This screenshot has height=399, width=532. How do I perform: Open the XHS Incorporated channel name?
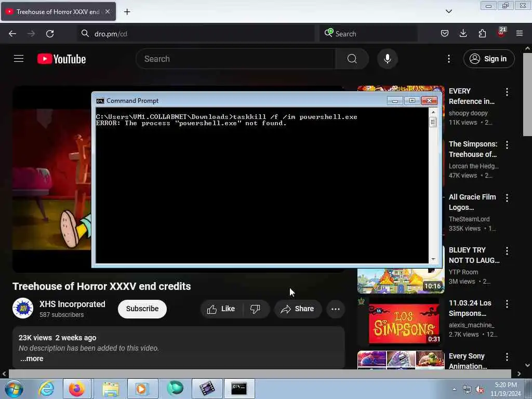tap(72, 304)
